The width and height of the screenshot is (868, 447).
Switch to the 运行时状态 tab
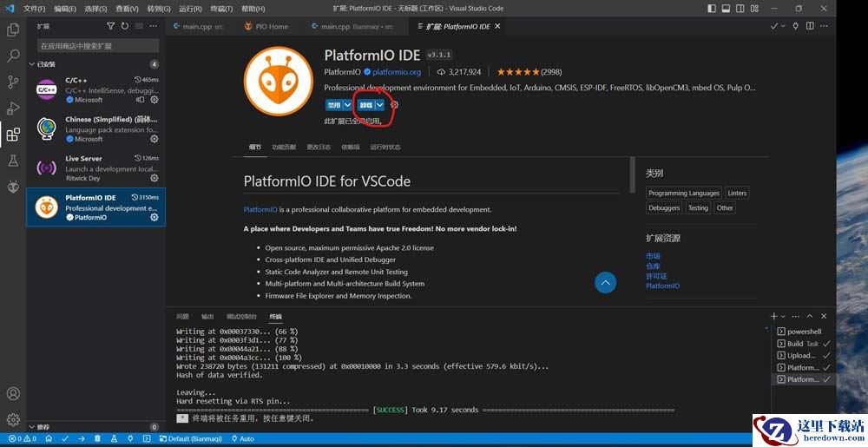point(385,148)
